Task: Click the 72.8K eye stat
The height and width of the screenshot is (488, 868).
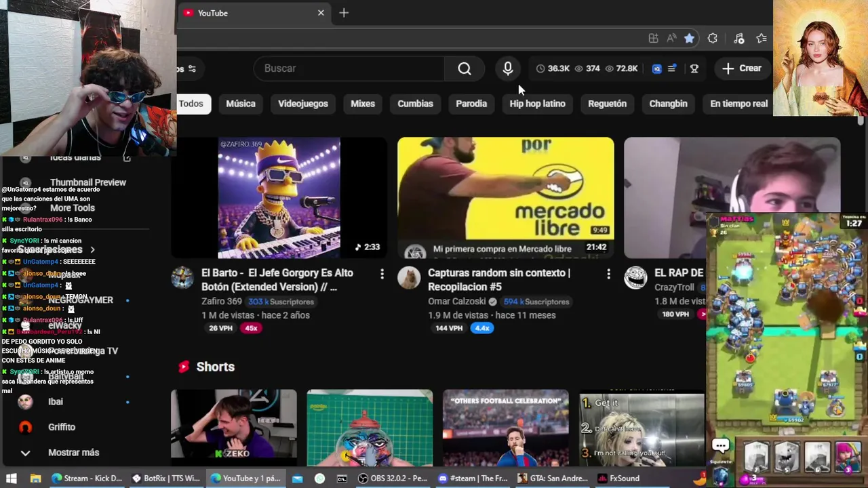Action: (x=621, y=68)
